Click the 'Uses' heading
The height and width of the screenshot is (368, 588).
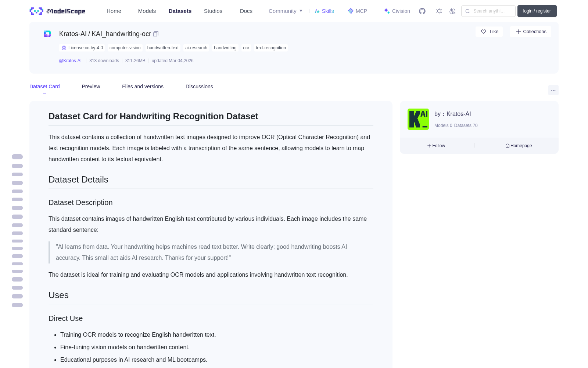click(x=58, y=295)
